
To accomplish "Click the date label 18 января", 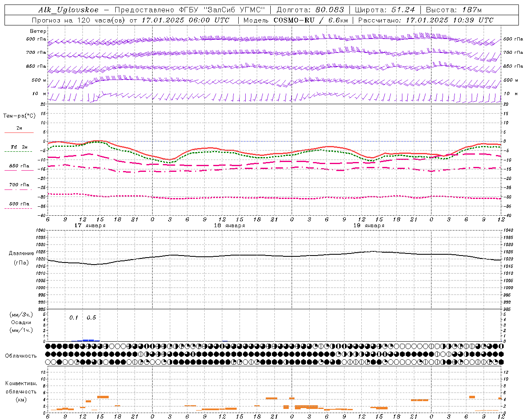I will pyautogui.click(x=229, y=226).
